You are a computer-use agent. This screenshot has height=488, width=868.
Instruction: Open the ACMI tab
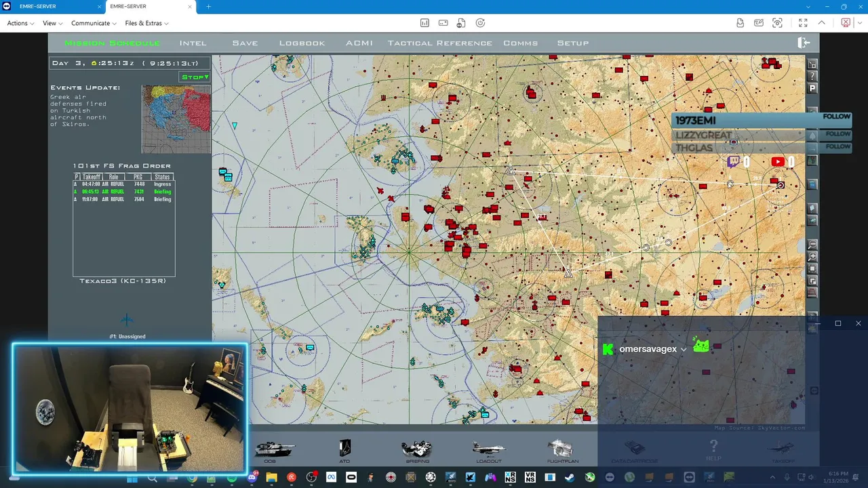click(359, 43)
